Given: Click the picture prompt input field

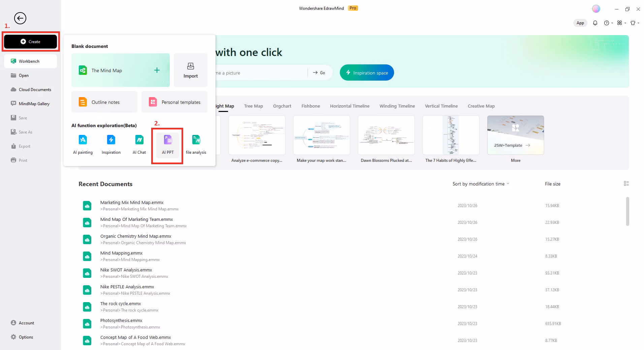Looking at the screenshot, I should [261, 72].
